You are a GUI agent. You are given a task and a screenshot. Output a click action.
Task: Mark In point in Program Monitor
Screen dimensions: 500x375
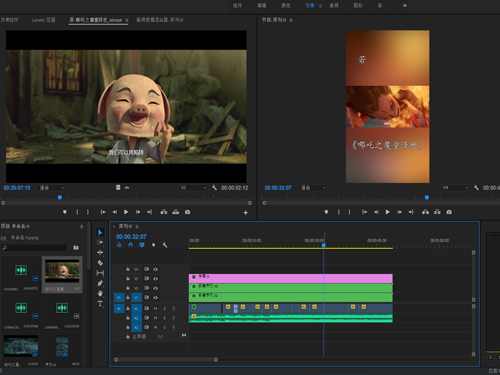pos(339,212)
